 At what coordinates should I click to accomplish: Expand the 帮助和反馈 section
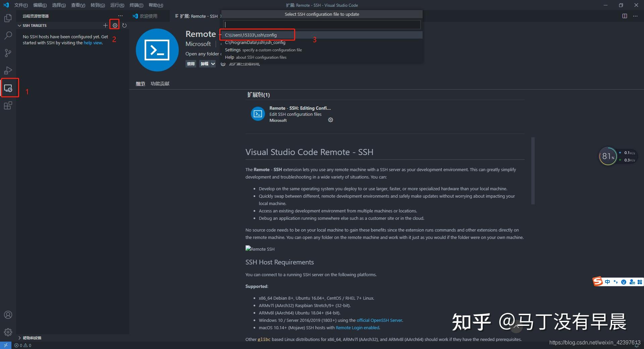pyautogui.click(x=31, y=338)
